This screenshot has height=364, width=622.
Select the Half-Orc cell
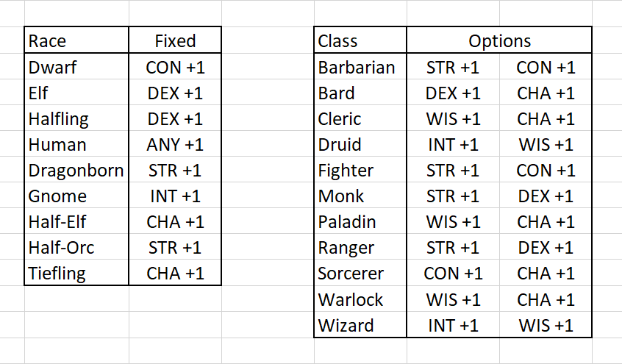pos(76,248)
